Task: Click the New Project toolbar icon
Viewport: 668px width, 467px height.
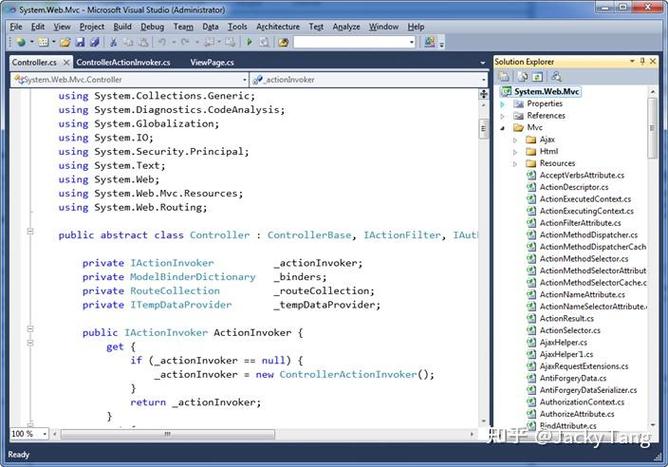Action: (x=21, y=42)
